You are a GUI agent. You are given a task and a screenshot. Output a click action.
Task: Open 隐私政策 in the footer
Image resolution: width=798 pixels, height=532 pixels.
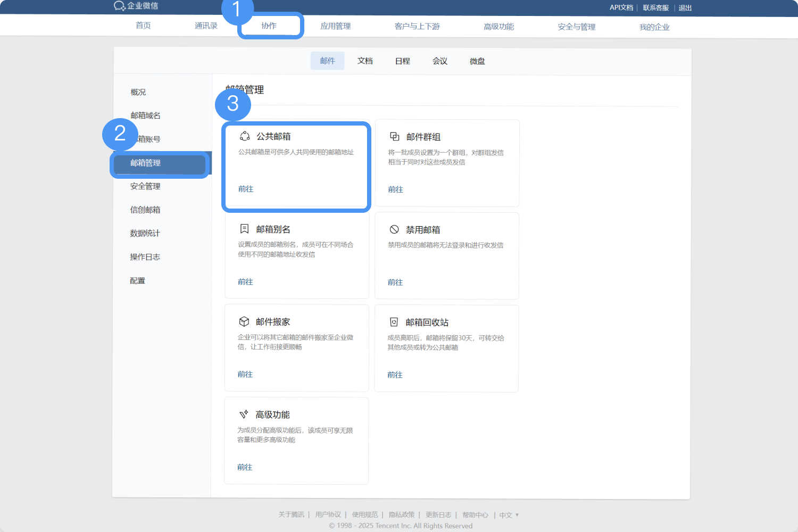pos(402,514)
